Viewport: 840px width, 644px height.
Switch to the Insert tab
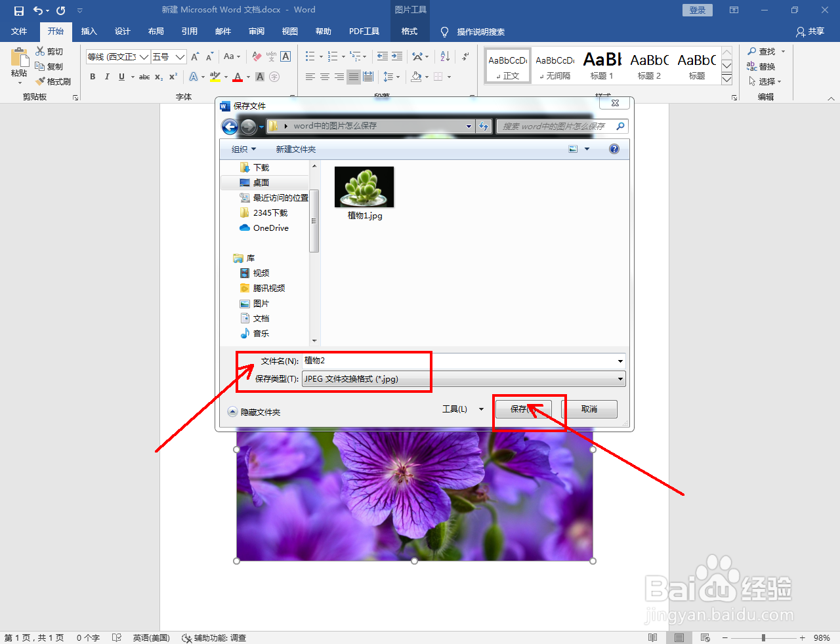(89, 31)
